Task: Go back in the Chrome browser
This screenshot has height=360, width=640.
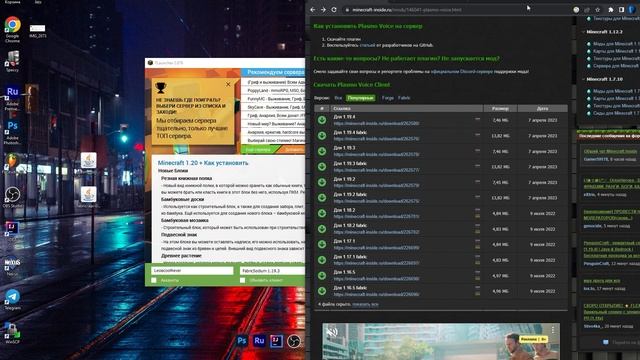Action: (313, 10)
